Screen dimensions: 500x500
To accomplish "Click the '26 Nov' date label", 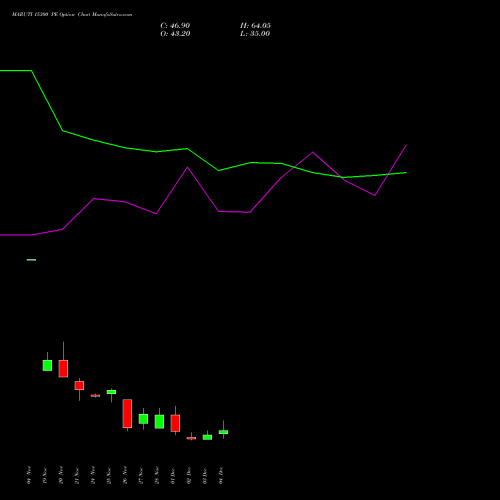I will [125, 476].
